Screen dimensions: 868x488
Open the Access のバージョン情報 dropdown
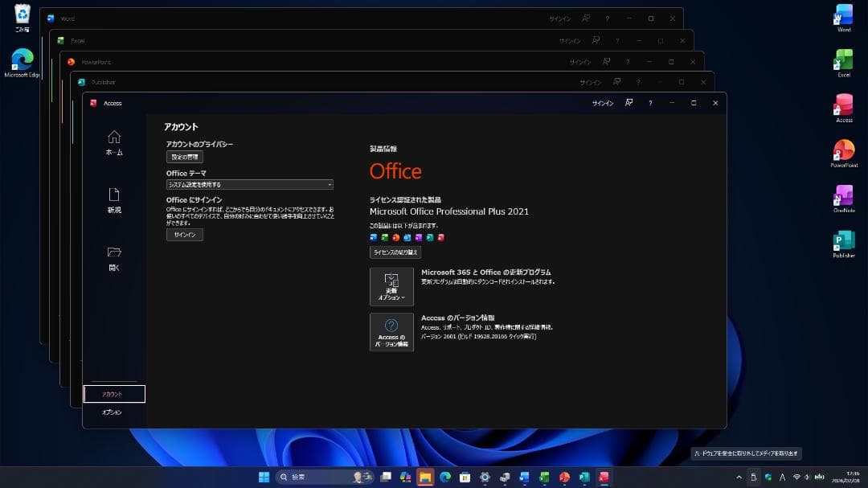(x=391, y=332)
